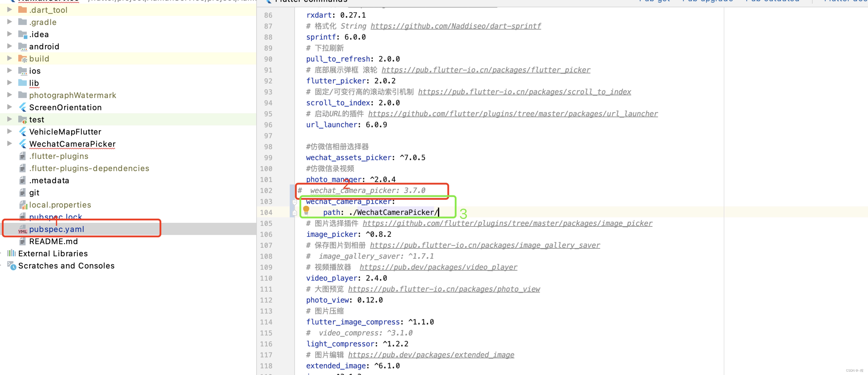868x375 pixels.
Task: Click the External Libraries icon
Action: pyautogui.click(x=12, y=253)
